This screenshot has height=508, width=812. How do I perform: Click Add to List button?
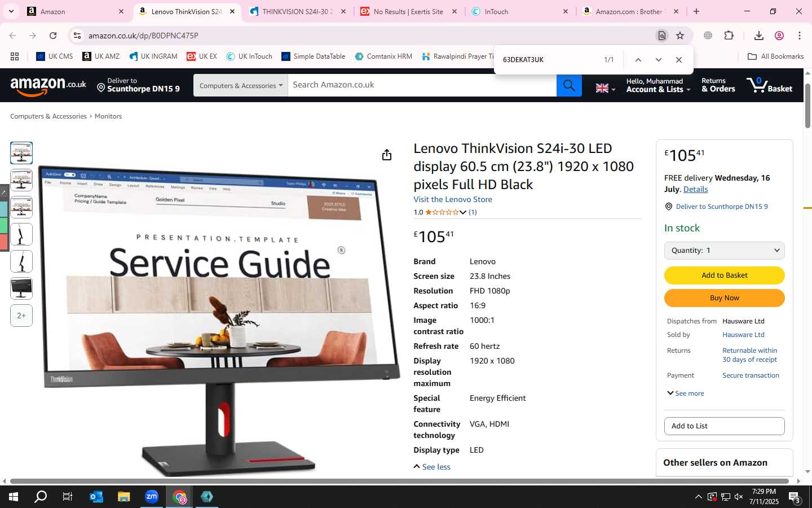pyautogui.click(x=724, y=426)
